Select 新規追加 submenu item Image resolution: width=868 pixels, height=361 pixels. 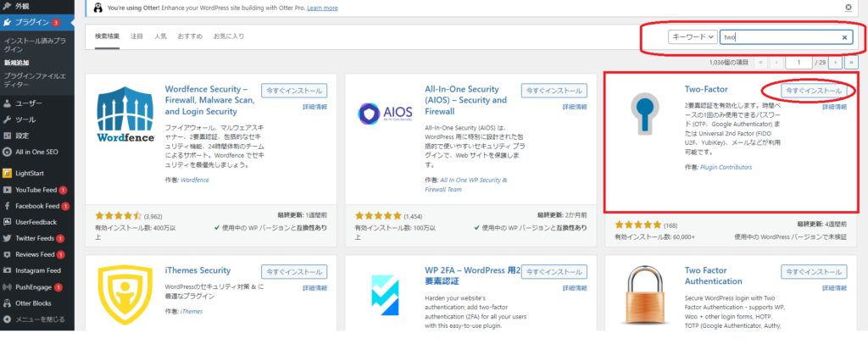16,63
